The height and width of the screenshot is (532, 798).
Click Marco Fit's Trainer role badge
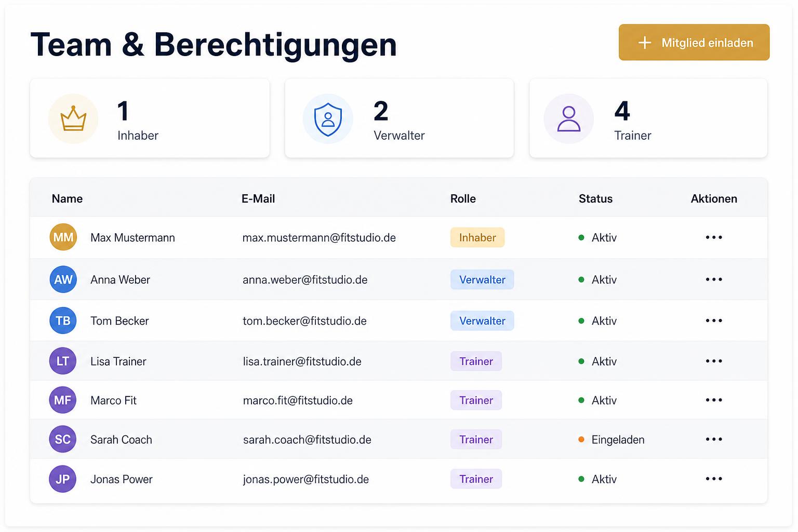[476, 400]
